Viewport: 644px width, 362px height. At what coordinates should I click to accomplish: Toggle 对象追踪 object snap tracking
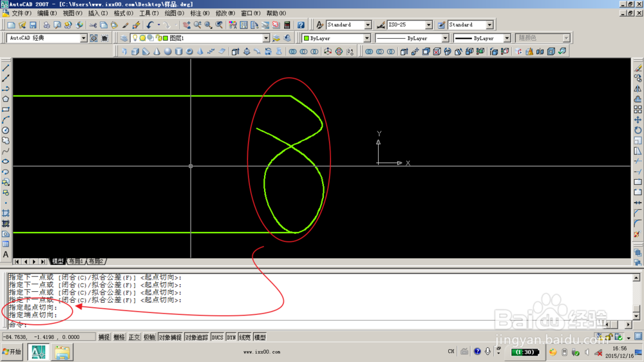click(196, 338)
